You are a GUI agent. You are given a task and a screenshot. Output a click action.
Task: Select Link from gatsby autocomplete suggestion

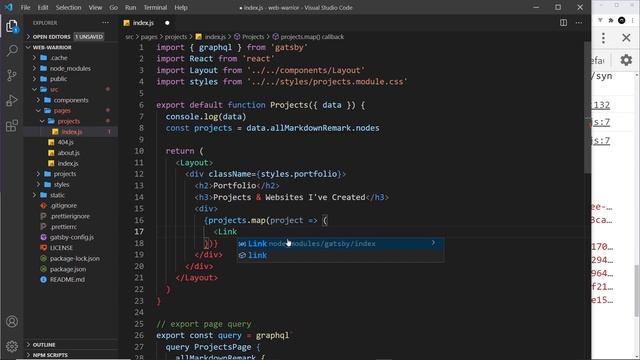coord(340,244)
